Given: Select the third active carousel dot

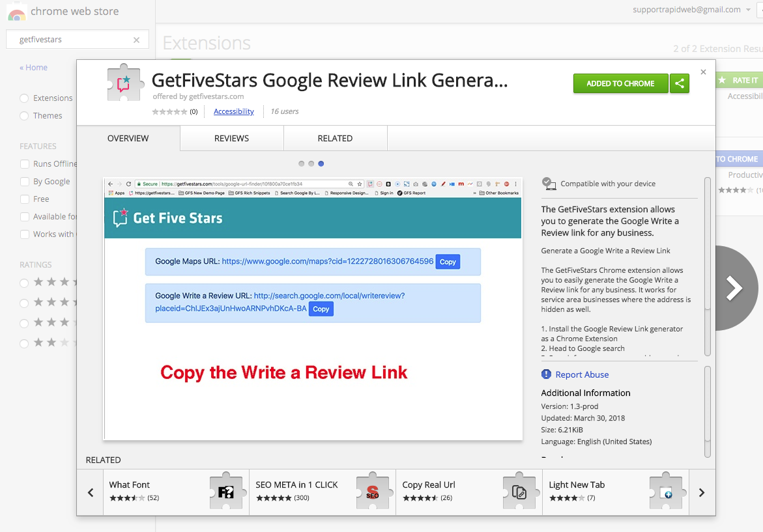Looking at the screenshot, I should click(x=321, y=164).
